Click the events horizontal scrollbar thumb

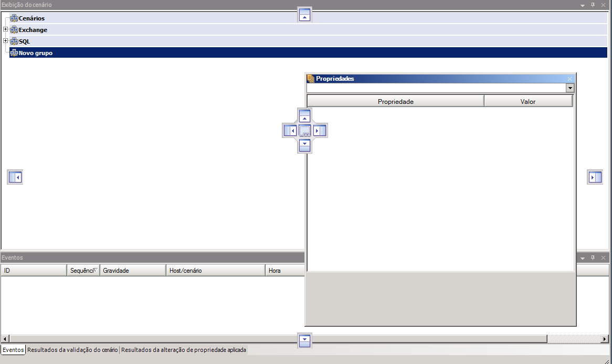pyautogui.click(x=278, y=339)
